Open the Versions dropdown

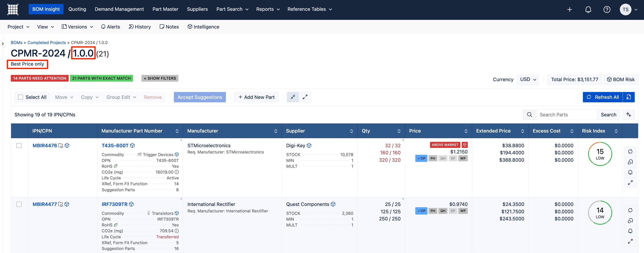78,27
